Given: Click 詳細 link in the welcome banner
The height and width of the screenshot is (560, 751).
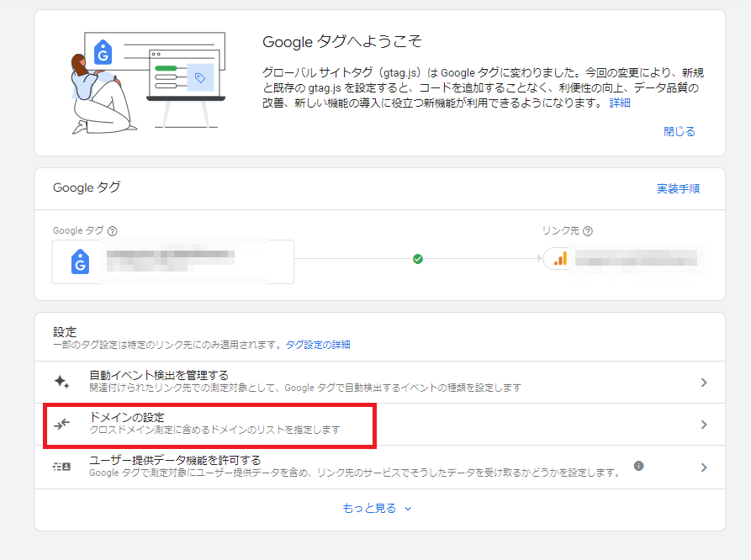Looking at the screenshot, I should (620, 103).
